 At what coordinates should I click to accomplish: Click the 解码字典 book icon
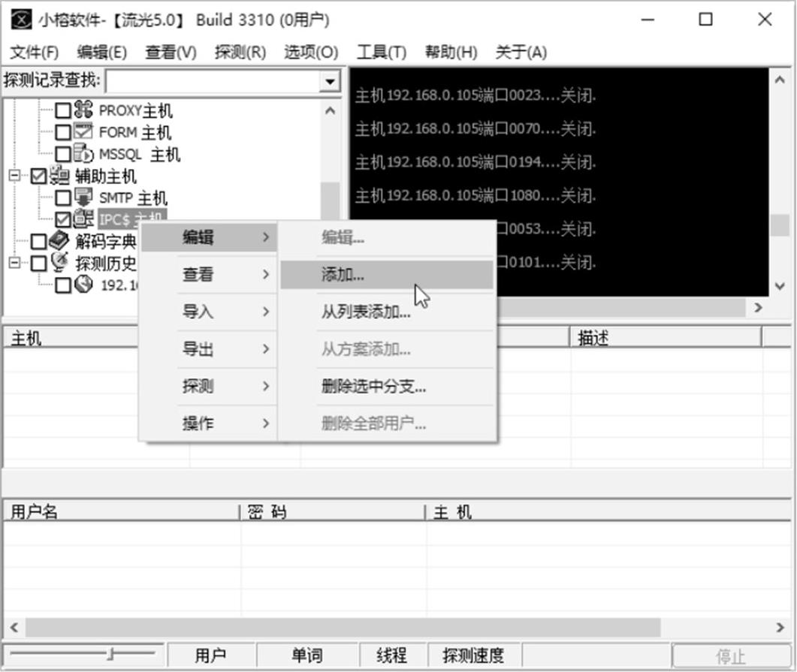[59, 241]
